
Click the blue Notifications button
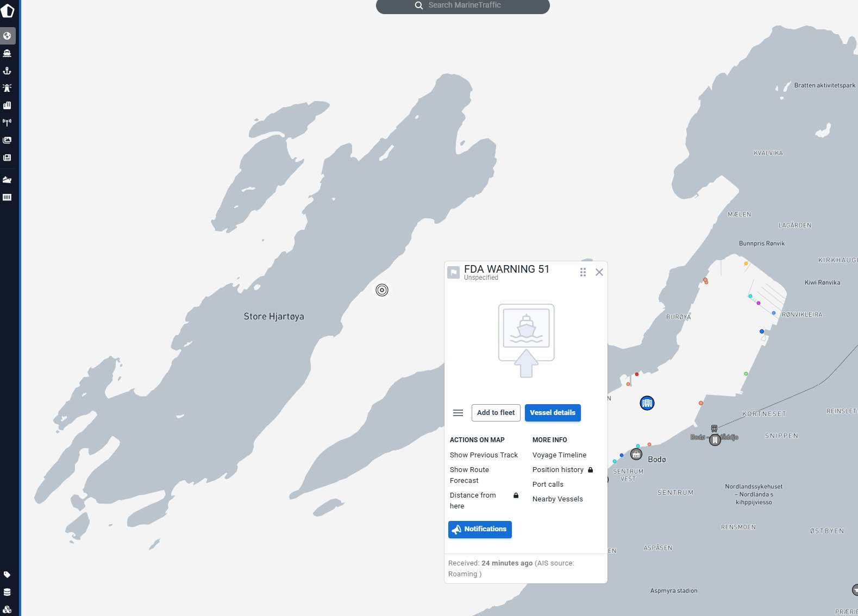coord(480,529)
